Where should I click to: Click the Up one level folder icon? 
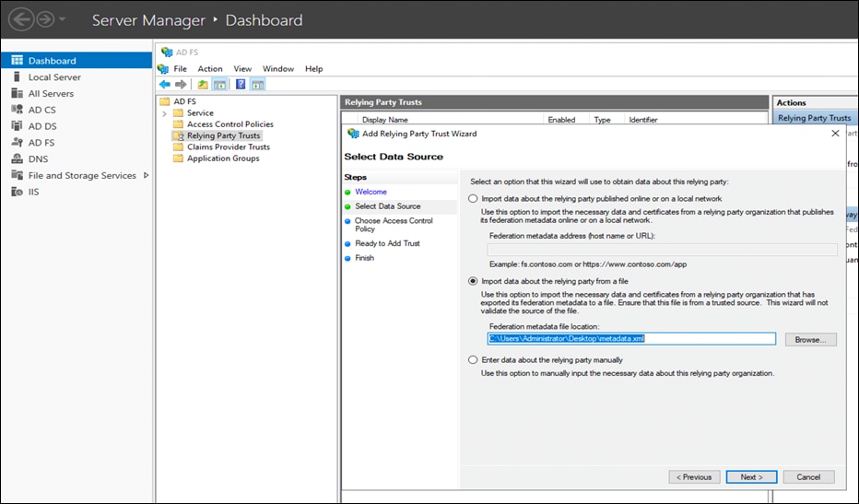203,85
